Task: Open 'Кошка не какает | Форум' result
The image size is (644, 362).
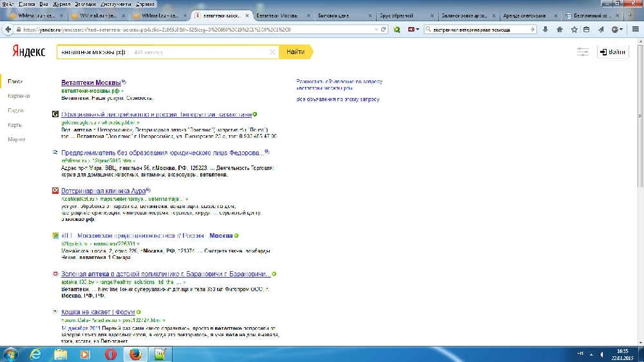Action: [x=98, y=312]
